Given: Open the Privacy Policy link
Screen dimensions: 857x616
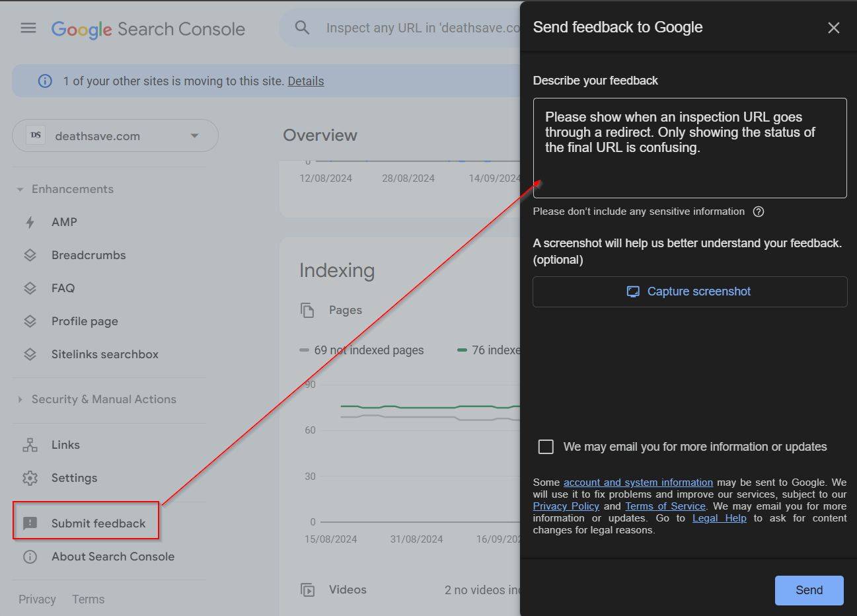Looking at the screenshot, I should click(x=566, y=506).
